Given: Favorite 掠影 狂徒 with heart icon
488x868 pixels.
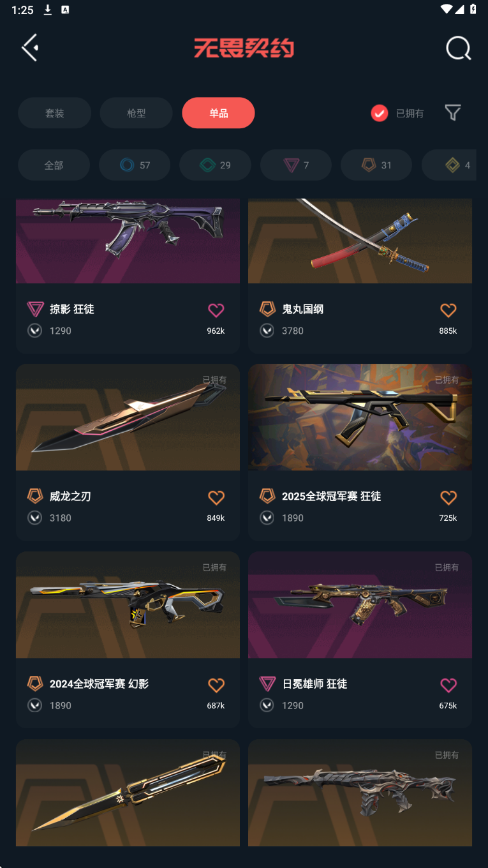Looking at the screenshot, I should 216,310.
